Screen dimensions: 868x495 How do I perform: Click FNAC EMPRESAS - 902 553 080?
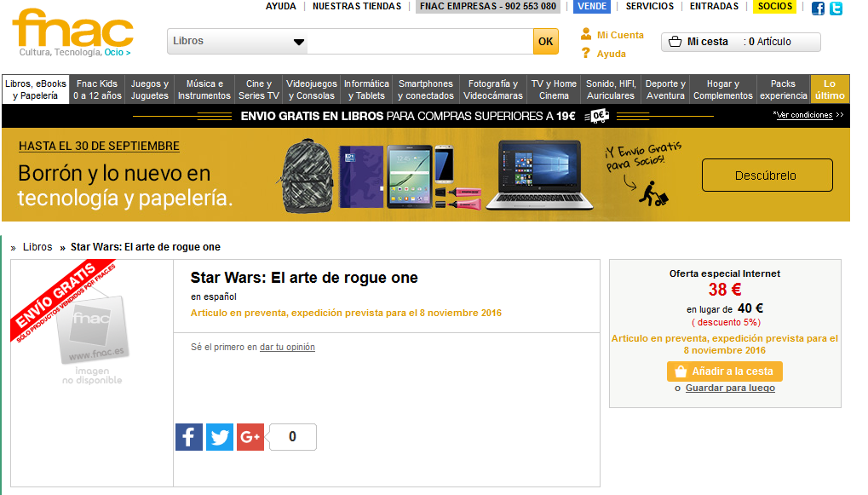tap(488, 6)
